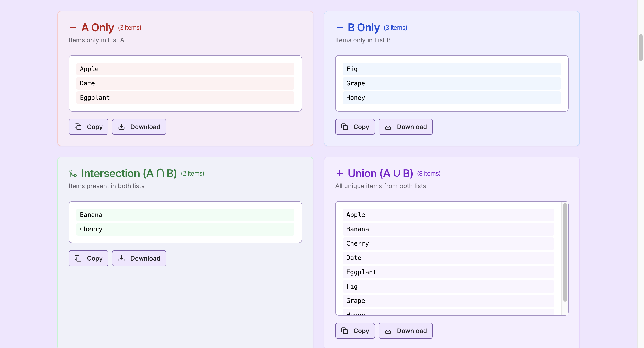Click the minus icon beside A Only
This screenshot has width=644, height=348.
pos(73,28)
